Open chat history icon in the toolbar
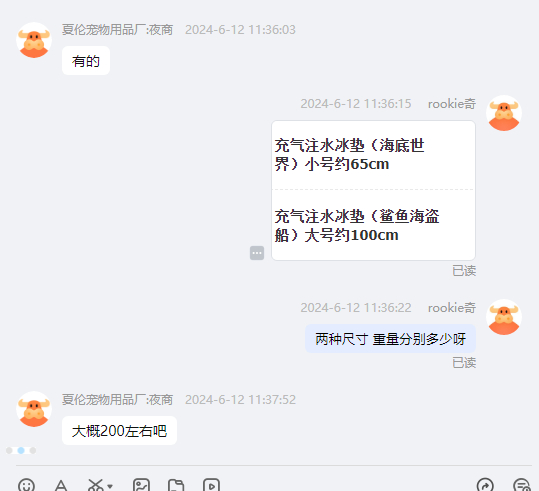The image size is (539, 491). 521,485
